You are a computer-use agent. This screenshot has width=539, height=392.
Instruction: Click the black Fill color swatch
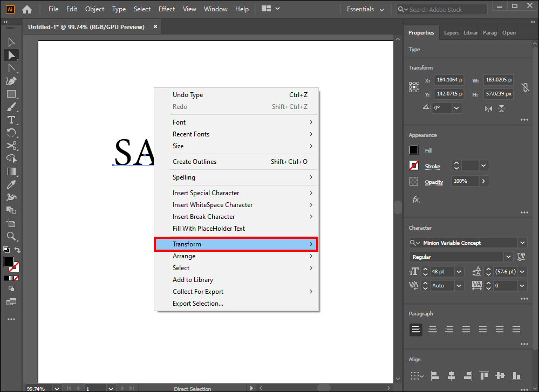[414, 150]
